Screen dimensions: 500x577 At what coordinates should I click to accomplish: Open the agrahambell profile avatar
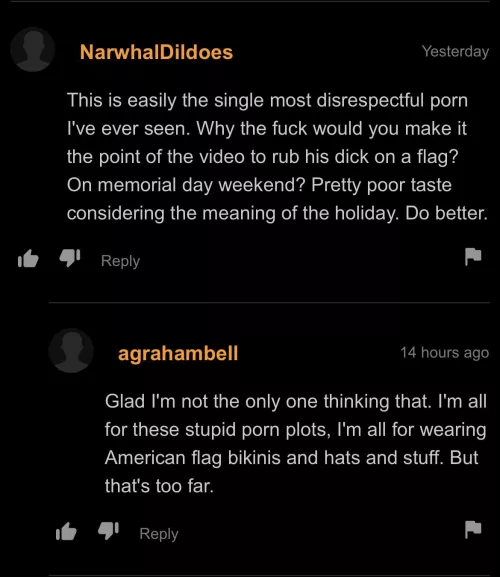(71, 351)
